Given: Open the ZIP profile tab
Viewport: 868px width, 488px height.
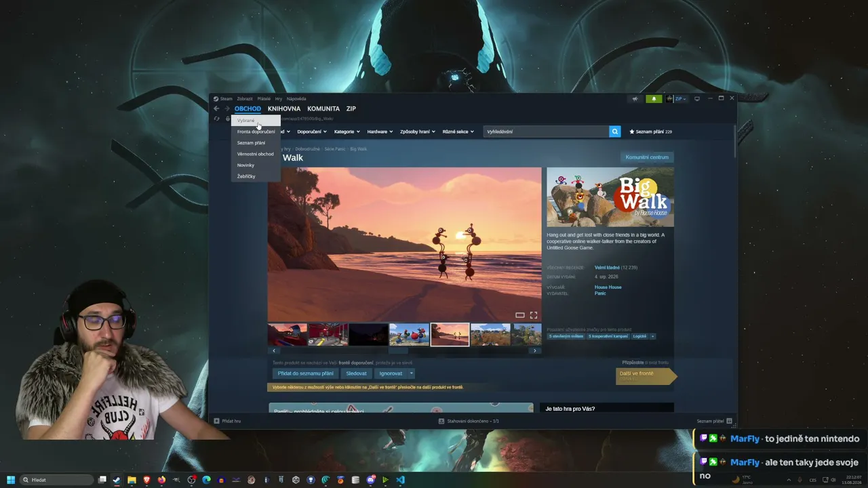Looking at the screenshot, I should pyautogui.click(x=351, y=108).
